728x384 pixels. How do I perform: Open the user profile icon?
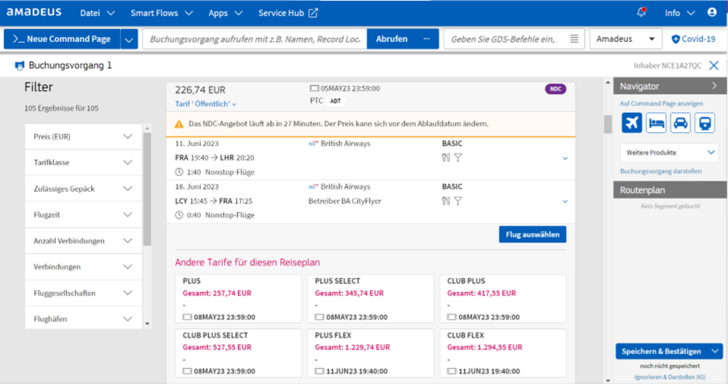tap(712, 13)
